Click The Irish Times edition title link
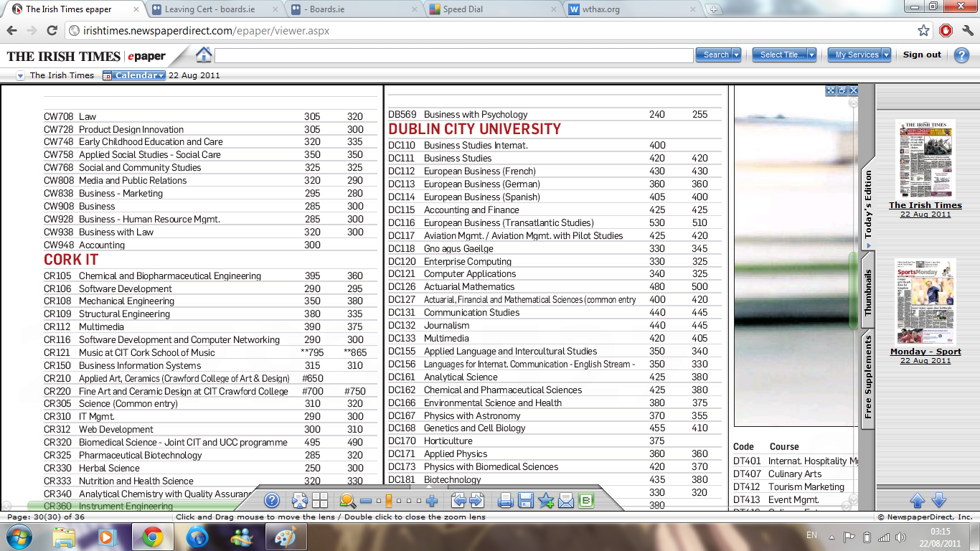Screen dimensions: 980x551 (925, 205)
